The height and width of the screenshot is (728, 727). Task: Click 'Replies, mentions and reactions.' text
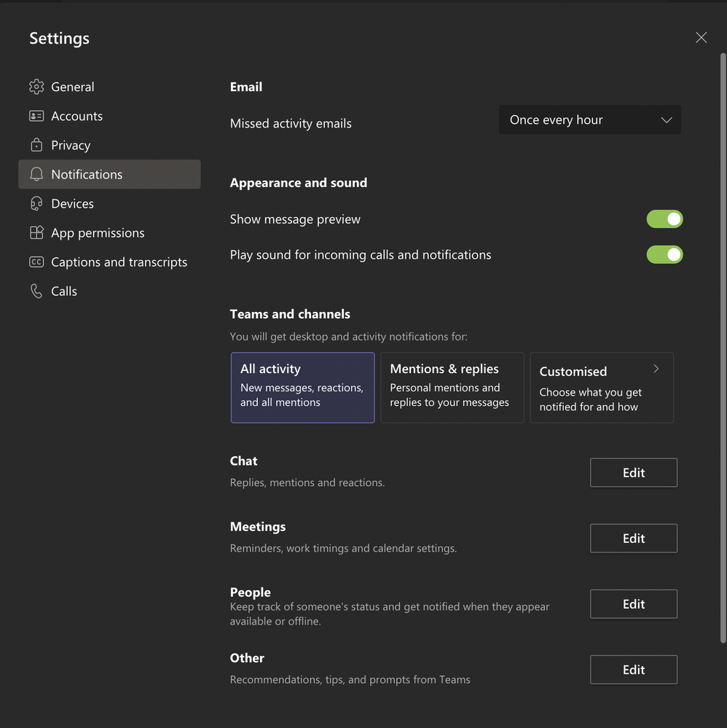coord(307,482)
